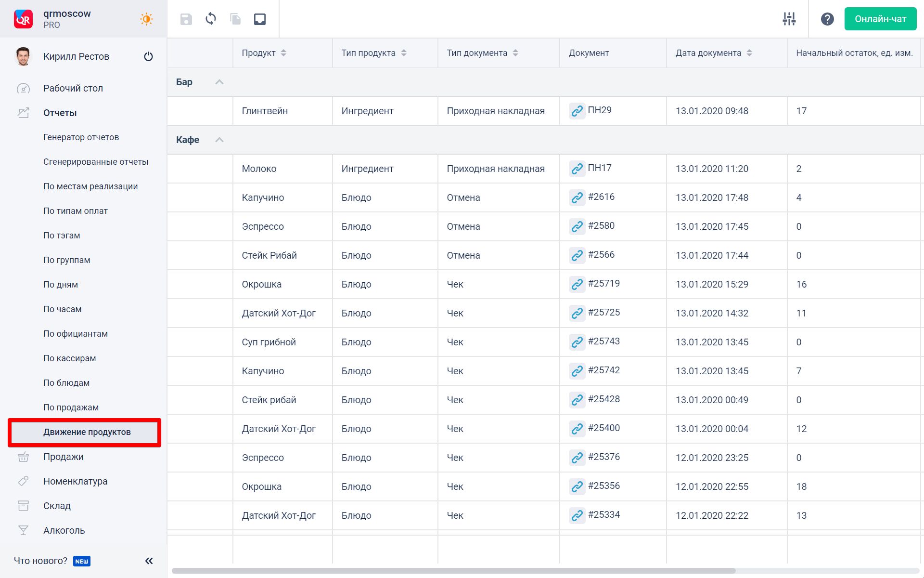This screenshot has height=578, width=924.
Task: Click the Документ column header
Action: point(613,53)
